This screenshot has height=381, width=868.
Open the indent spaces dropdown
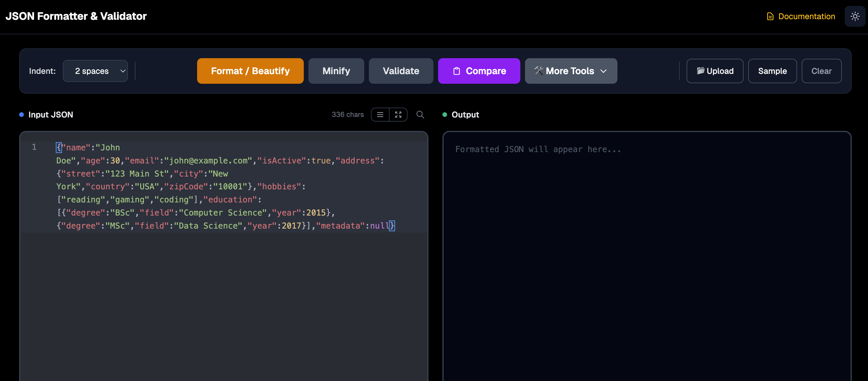coord(95,71)
